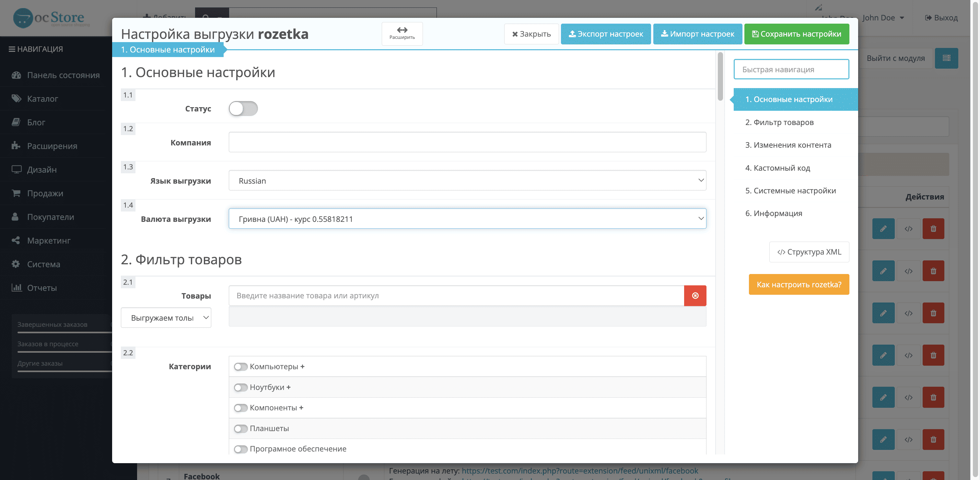The width and height of the screenshot is (980, 480).
Task: Toggle the Статус switch
Action: click(243, 109)
